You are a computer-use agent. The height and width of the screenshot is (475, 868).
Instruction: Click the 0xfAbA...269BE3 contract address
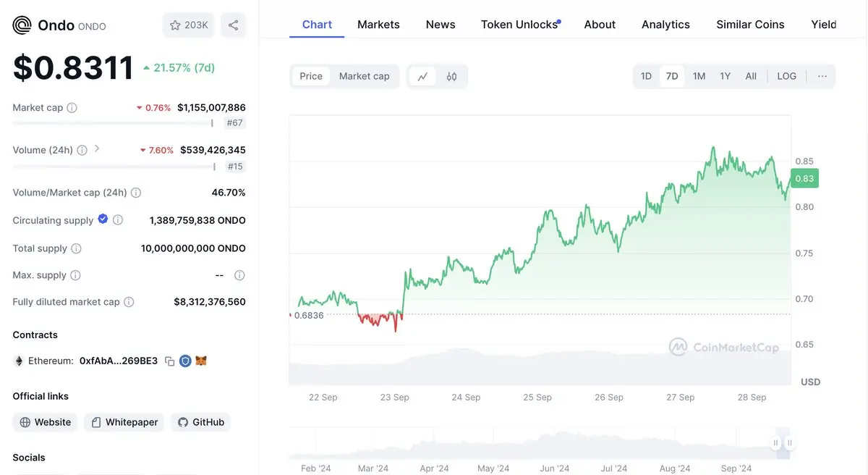coord(119,361)
